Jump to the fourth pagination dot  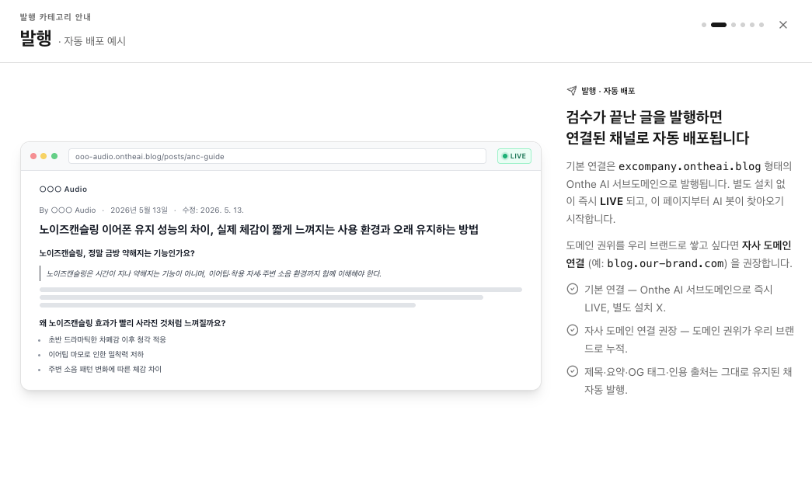(x=743, y=25)
